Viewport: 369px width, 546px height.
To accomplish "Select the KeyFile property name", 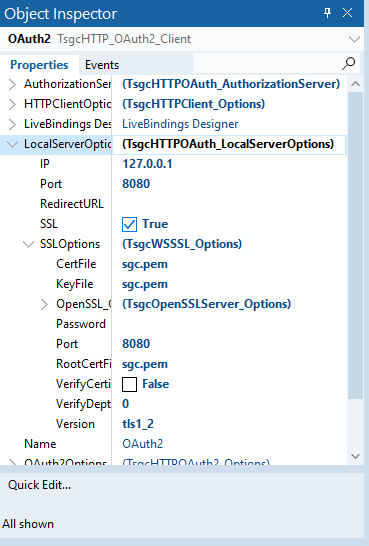I will (x=75, y=284).
